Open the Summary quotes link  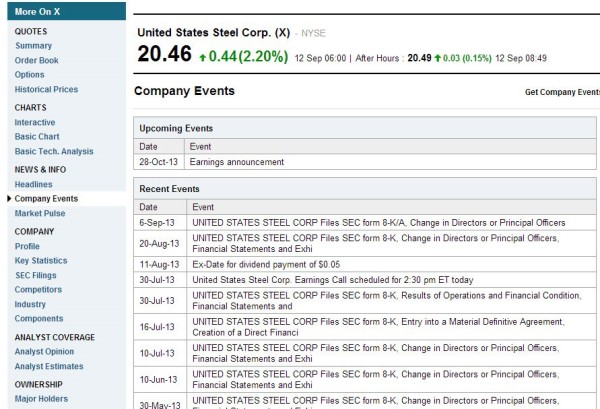(x=33, y=46)
